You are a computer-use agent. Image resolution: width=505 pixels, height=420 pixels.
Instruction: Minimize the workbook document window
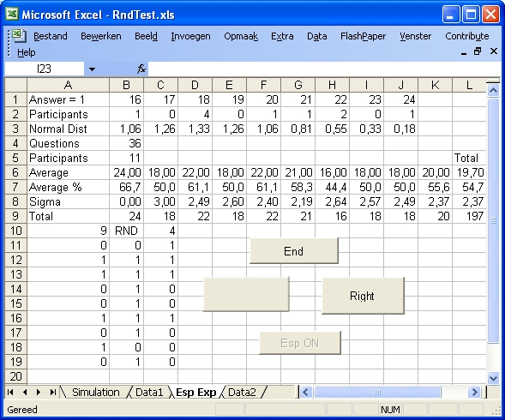[x=464, y=52]
